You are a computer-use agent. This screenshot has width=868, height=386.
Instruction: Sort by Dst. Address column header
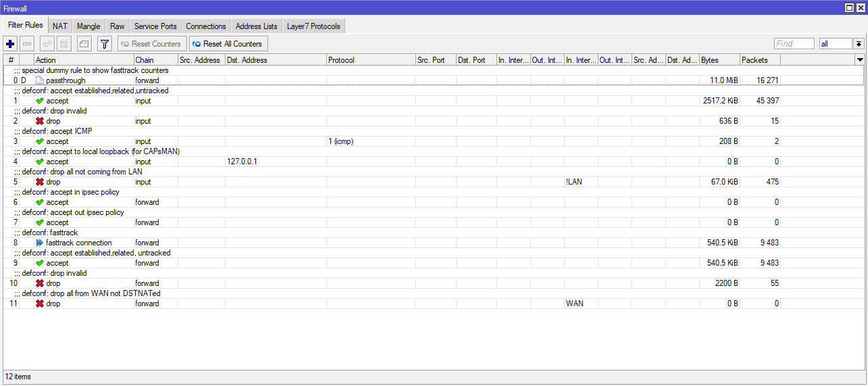pyautogui.click(x=276, y=60)
